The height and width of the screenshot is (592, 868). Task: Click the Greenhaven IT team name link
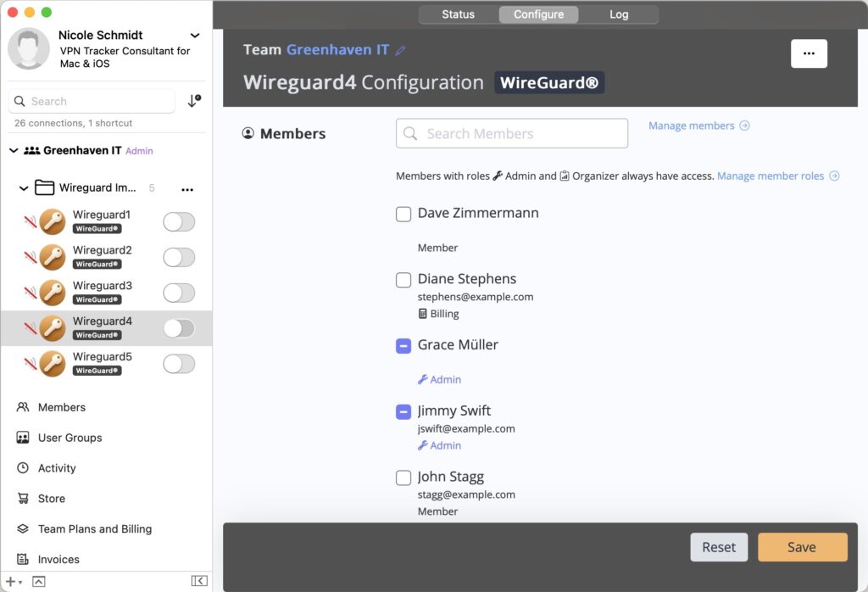click(337, 50)
